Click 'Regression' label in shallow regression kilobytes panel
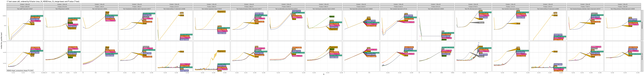644x76 pixels. 222,11
